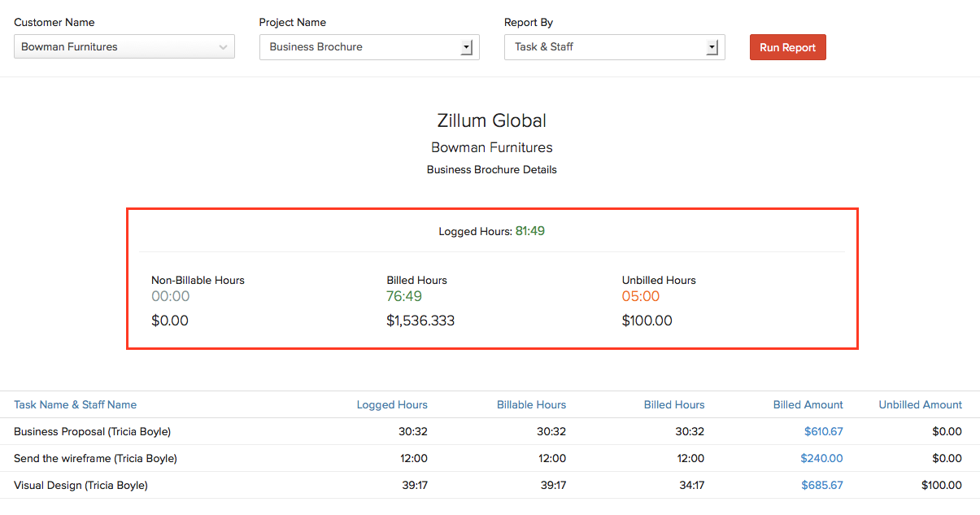
Task: Open the $240.00 billed amount link
Action: 822,458
